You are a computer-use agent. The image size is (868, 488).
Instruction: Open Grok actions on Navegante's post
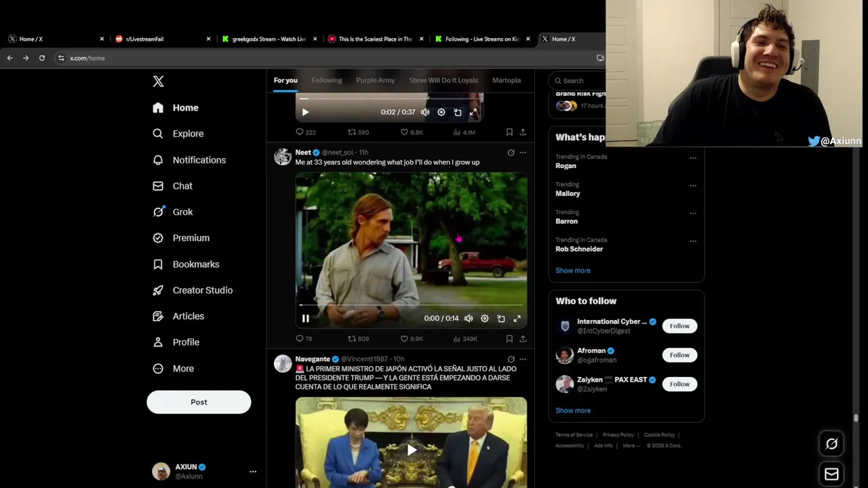tap(511, 359)
